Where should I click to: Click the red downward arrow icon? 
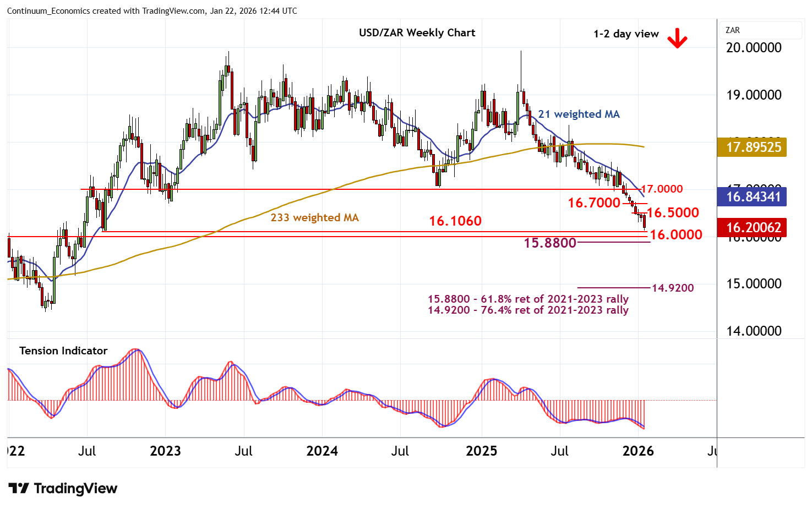coord(677,38)
